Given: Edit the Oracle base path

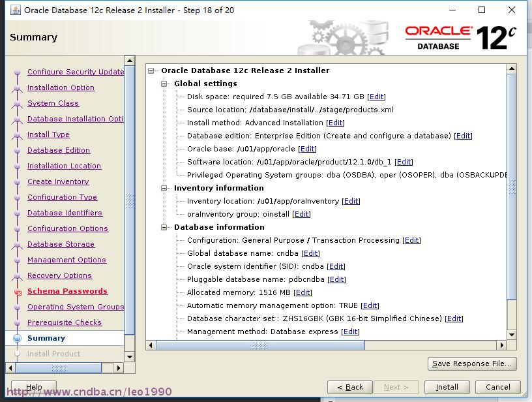Looking at the screenshot, I should [x=307, y=149].
